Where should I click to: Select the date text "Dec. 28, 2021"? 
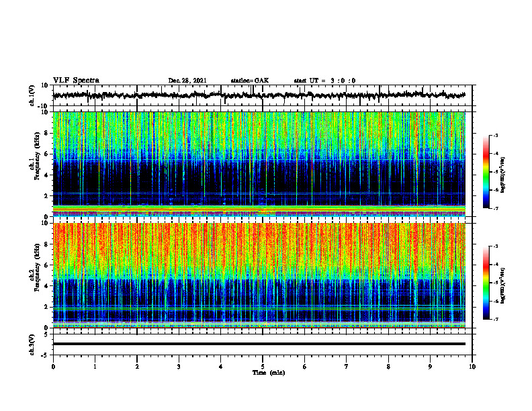(187, 81)
